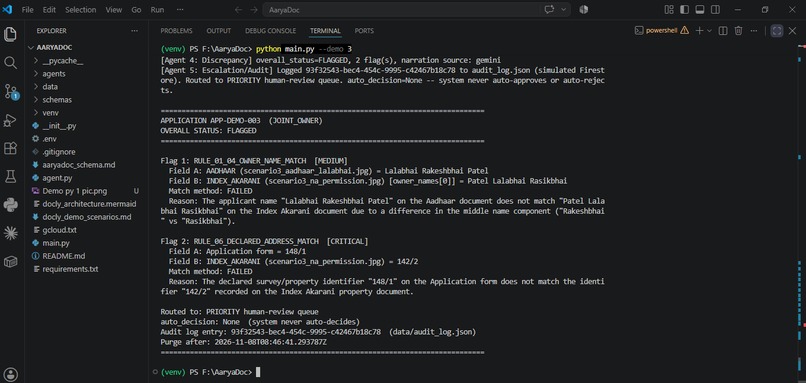
Task: Open the Selection menu
Action: tap(80, 10)
